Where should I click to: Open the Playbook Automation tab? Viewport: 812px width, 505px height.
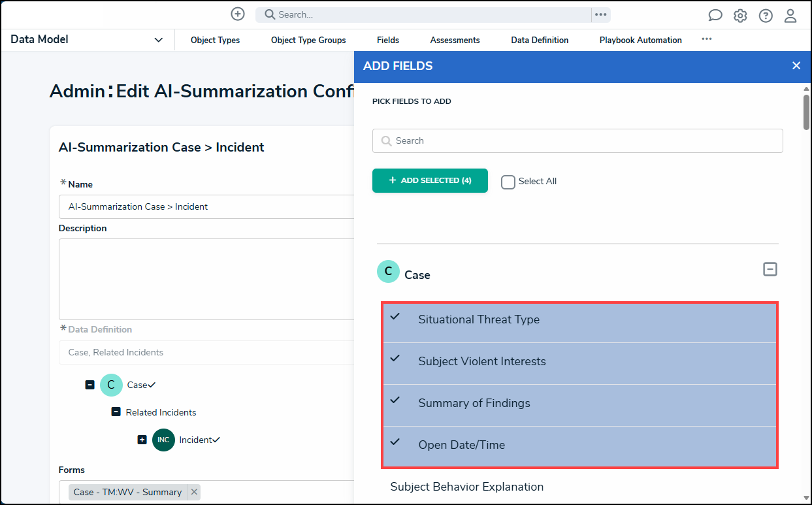pos(641,40)
